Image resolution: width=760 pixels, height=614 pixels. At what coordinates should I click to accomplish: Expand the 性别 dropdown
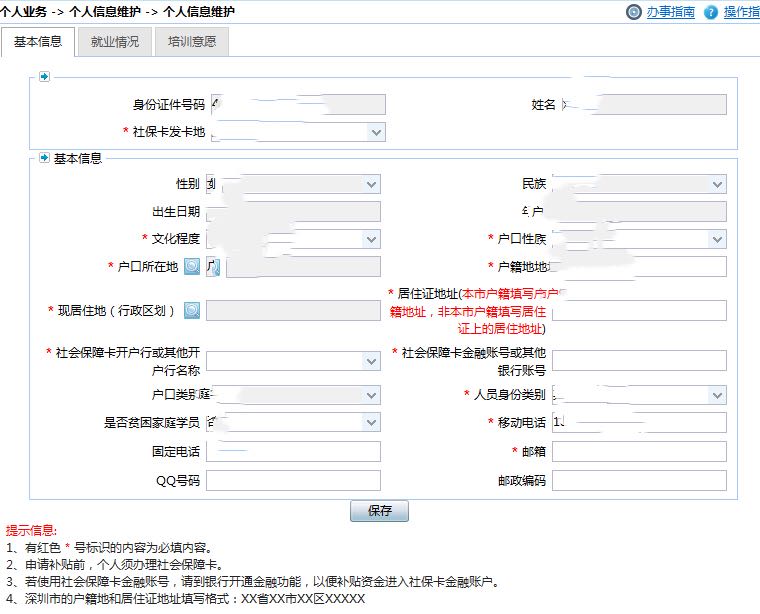pyautogui.click(x=371, y=184)
